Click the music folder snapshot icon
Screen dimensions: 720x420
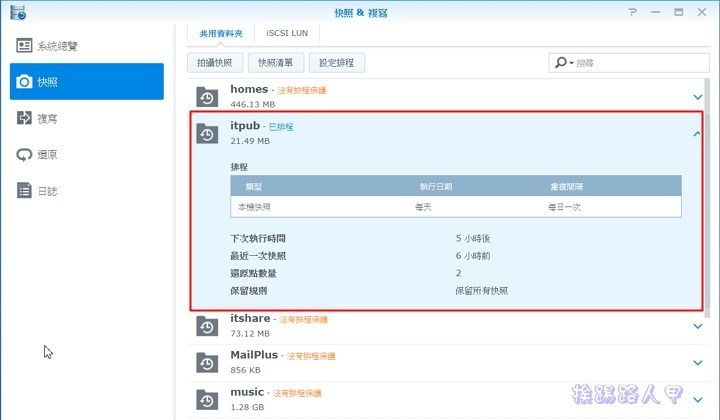pos(207,400)
